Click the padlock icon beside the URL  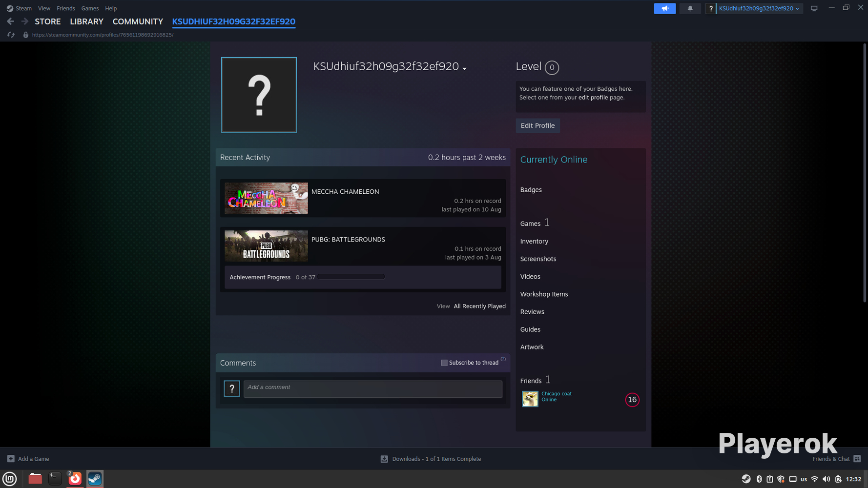(x=26, y=35)
